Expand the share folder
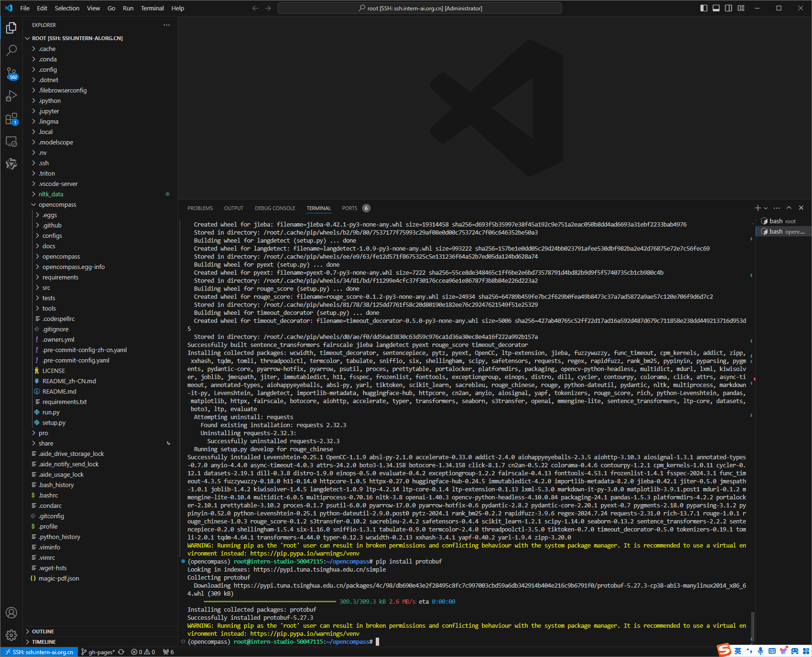This screenshot has height=657, width=812. (100, 443)
